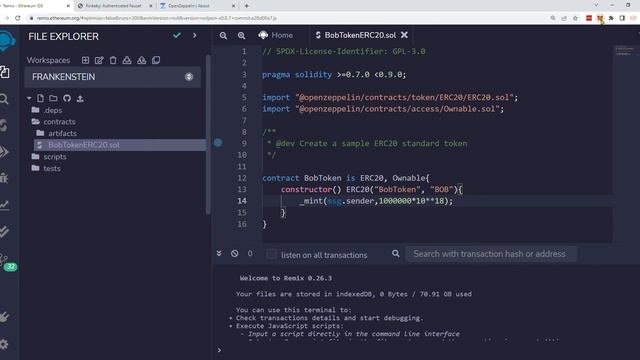Delete workspace with the trash icon
This screenshot has height=360, width=640.
[113, 60]
